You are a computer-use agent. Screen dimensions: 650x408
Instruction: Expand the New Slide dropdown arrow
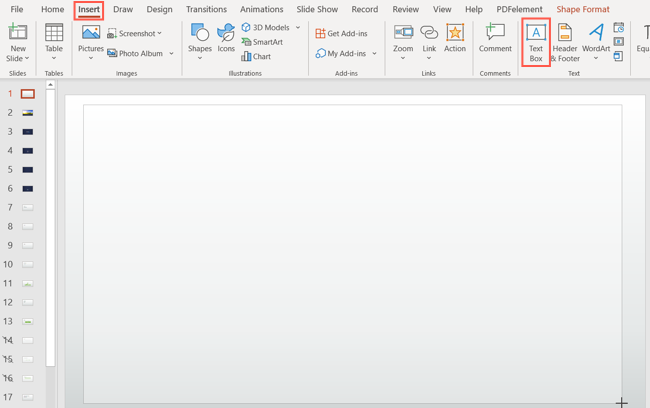(x=27, y=58)
